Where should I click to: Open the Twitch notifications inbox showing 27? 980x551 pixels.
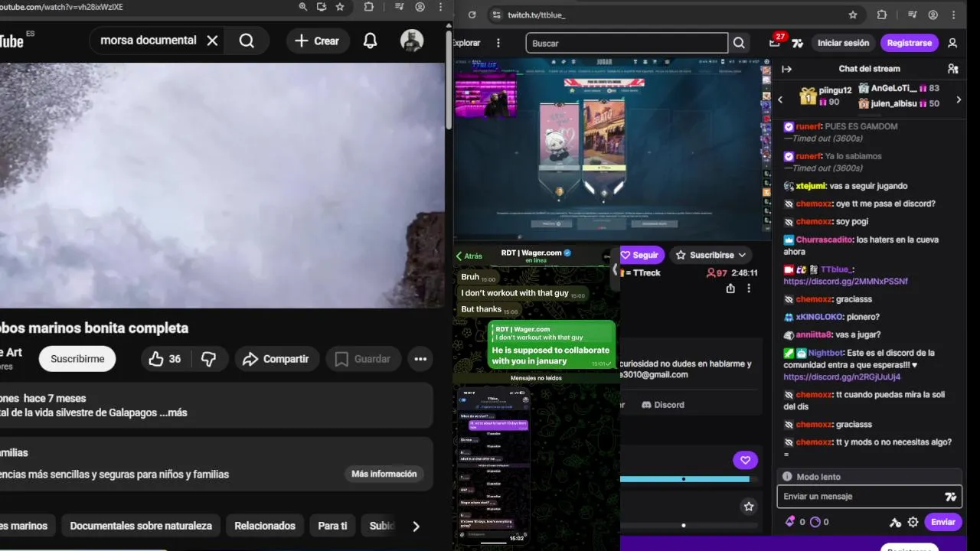click(776, 42)
